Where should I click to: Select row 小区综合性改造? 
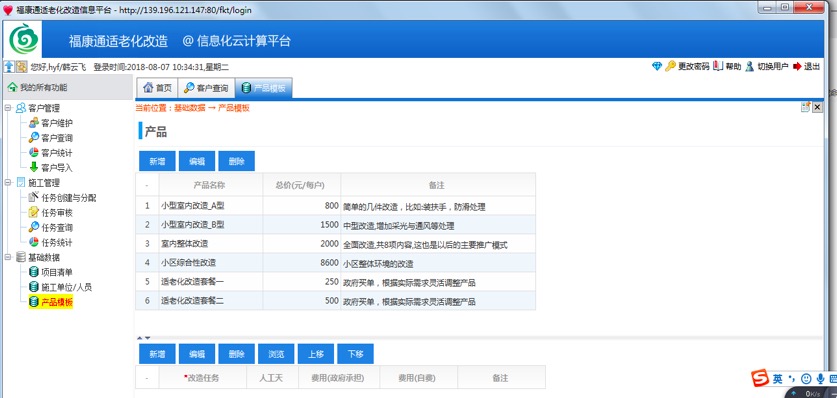point(335,262)
